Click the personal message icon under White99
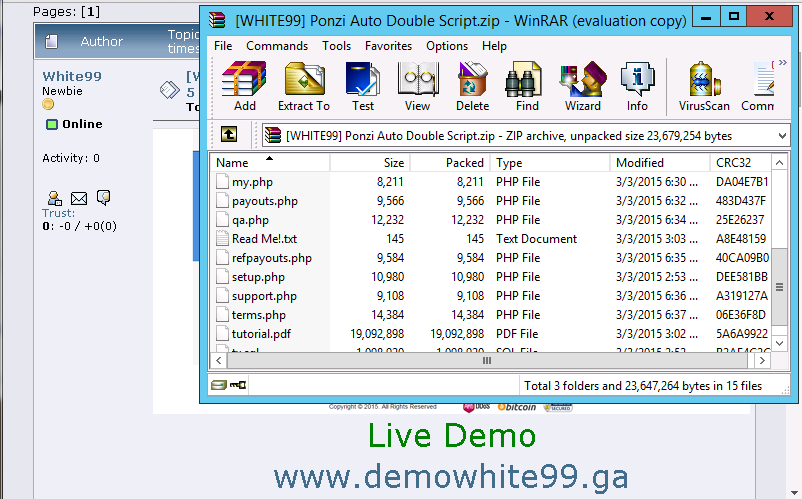 (103, 197)
